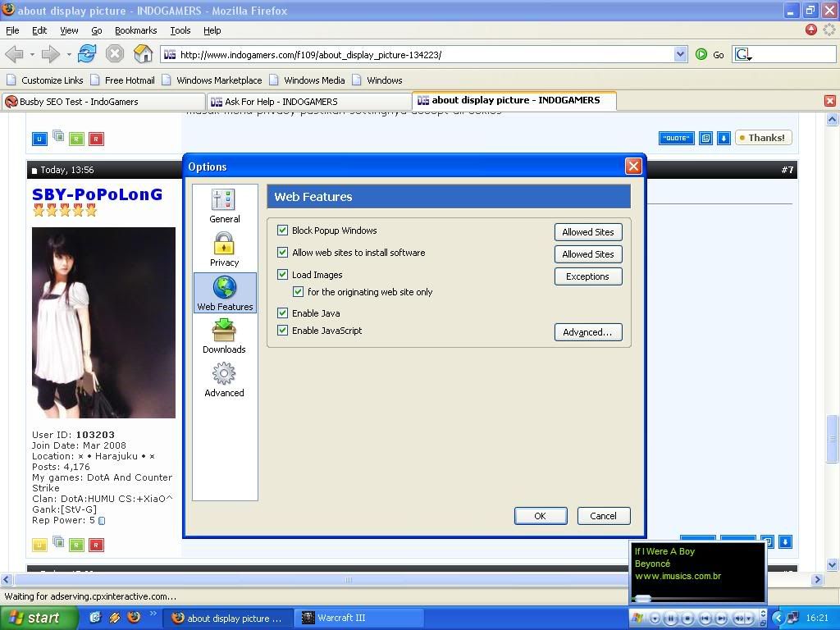Toggle the Load Images checkbox
The width and height of the screenshot is (840, 630).
[x=282, y=274]
